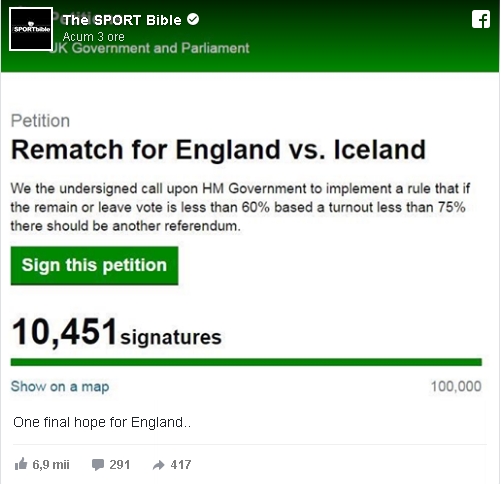This screenshot has width=501, height=484.
Task: Select the 100,000 signature goal number
Action: point(456,386)
